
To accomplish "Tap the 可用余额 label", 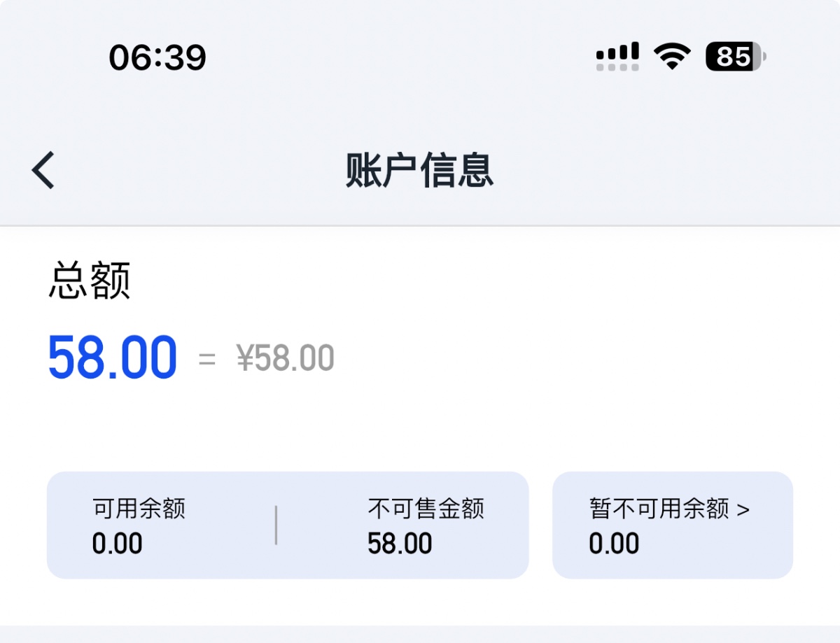I will tap(139, 509).
